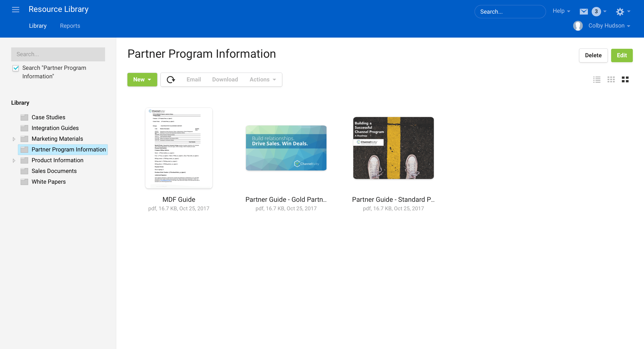Open the Actions dropdown menu

tap(263, 80)
